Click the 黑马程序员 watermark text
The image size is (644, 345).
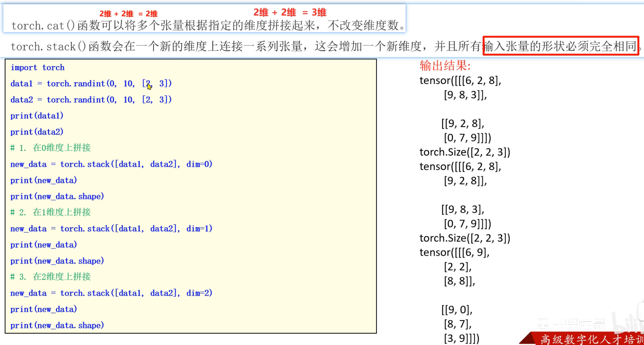571,324
